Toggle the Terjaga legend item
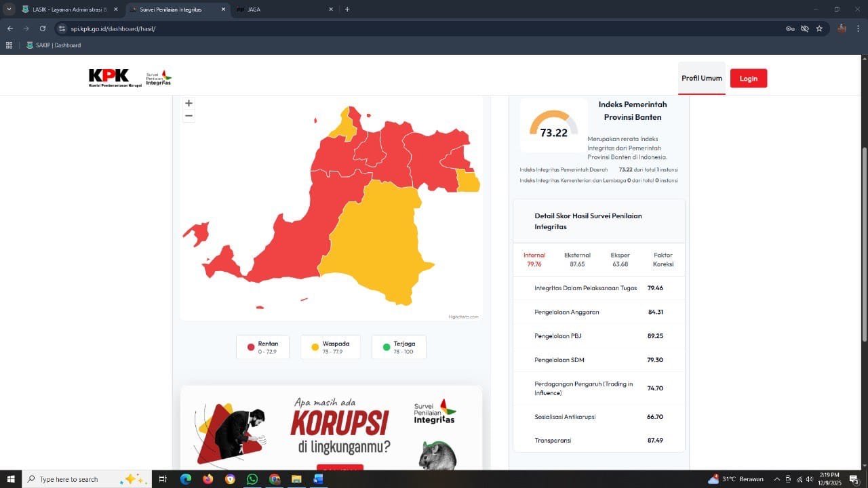Image resolution: width=868 pixels, height=488 pixels. tap(399, 347)
